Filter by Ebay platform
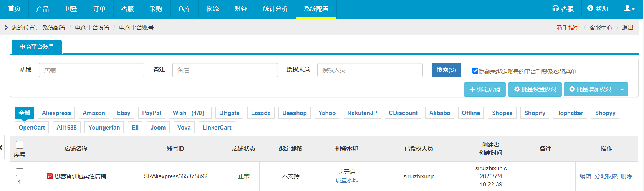 pyautogui.click(x=124, y=113)
